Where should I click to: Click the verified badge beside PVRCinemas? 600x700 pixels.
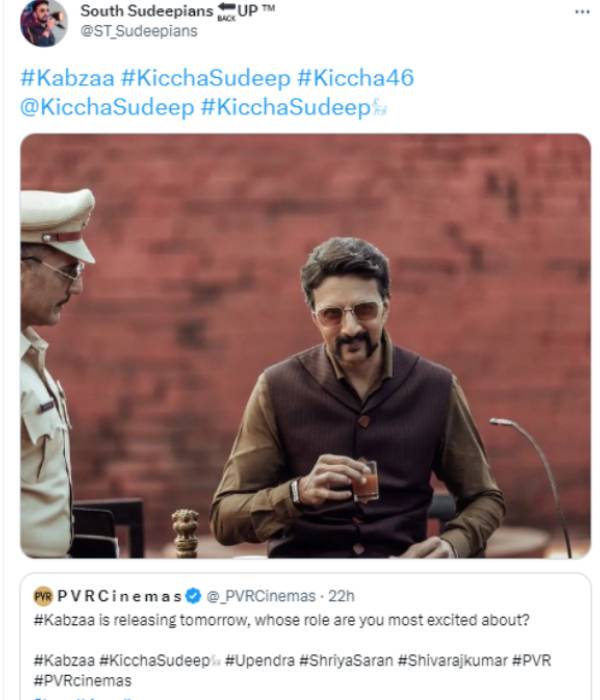pos(194,596)
